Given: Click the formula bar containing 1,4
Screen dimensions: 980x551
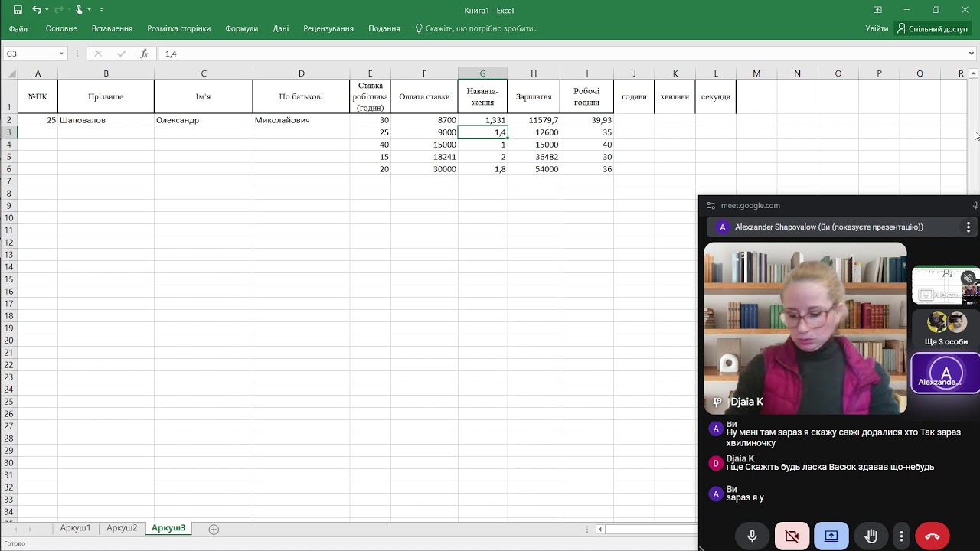Looking at the screenshot, I should tap(563, 54).
